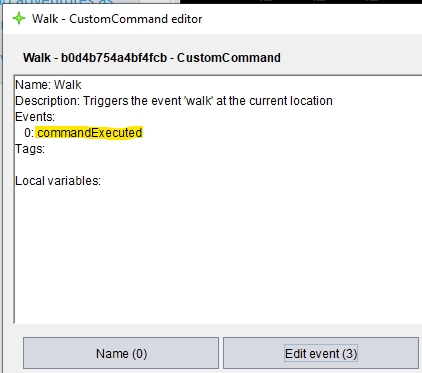
Task: Select the Edit event (3) button
Action: click(x=321, y=353)
